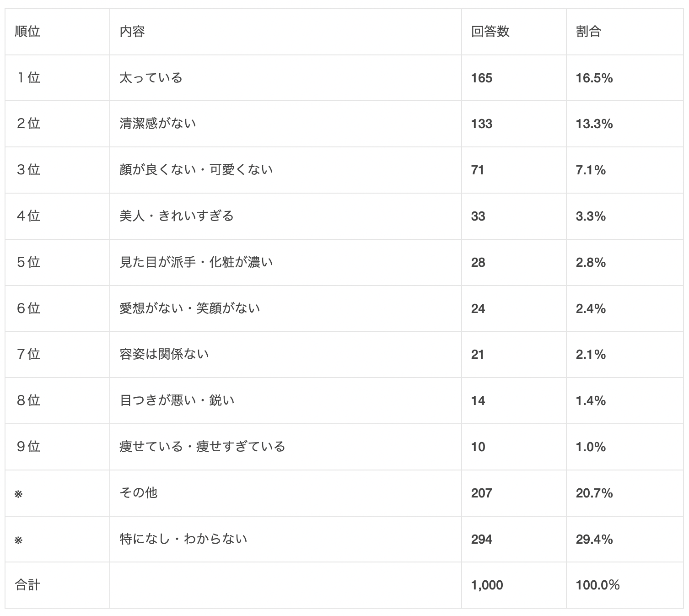Screen dimensions: 689x616
Task: Click the 内容 column header
Action: 132,32
